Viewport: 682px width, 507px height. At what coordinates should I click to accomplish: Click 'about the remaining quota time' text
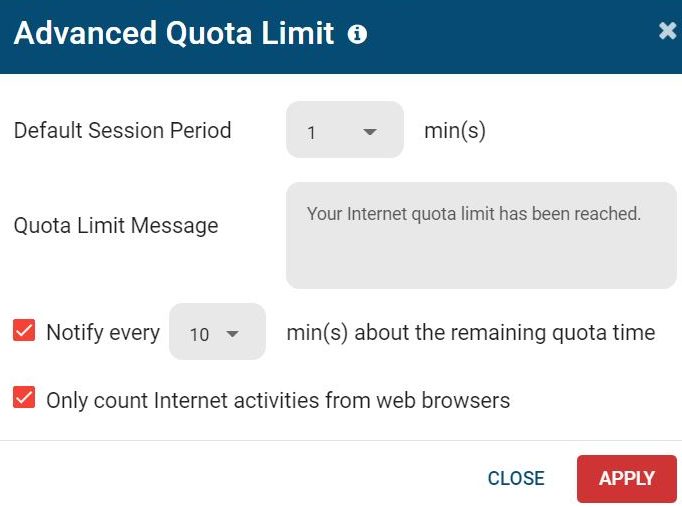505,333
